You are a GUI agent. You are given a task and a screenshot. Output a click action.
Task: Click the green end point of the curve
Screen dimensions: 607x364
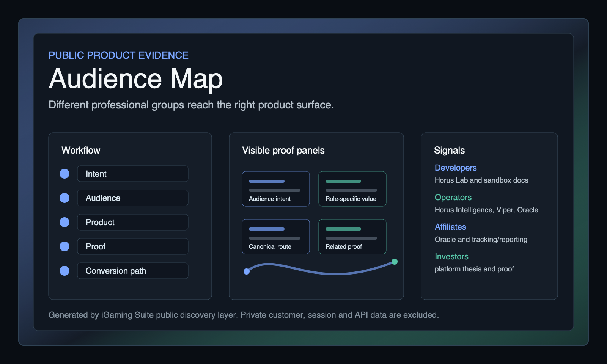click(395, 262)
